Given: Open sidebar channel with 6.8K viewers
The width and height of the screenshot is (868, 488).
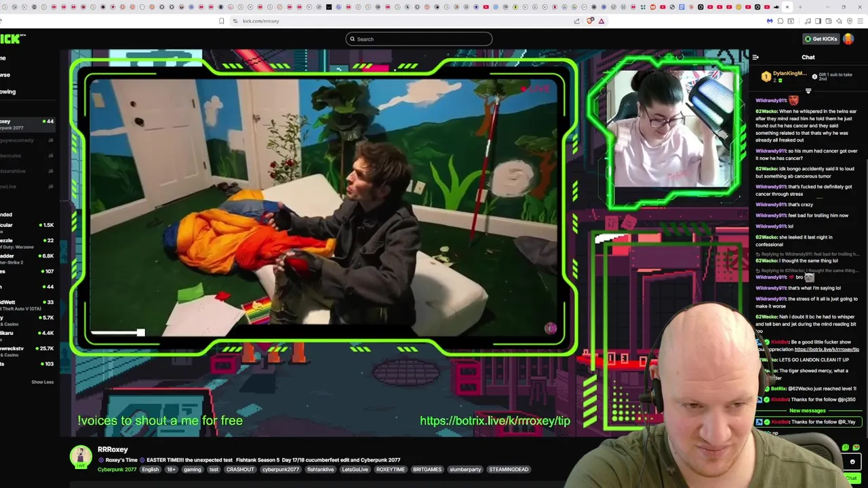Looking at the screenshot, I should pos(27,259).
